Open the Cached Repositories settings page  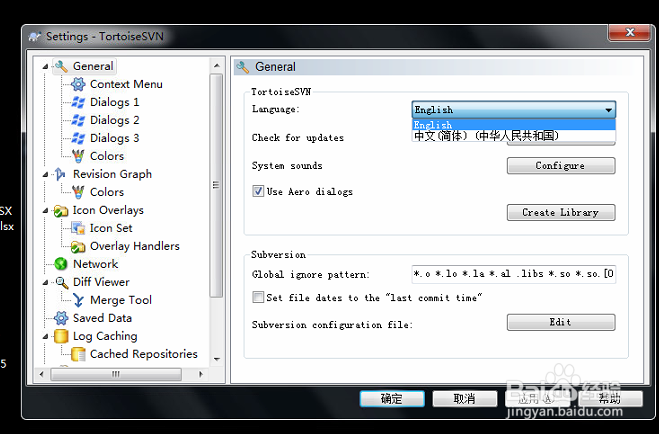143,354
